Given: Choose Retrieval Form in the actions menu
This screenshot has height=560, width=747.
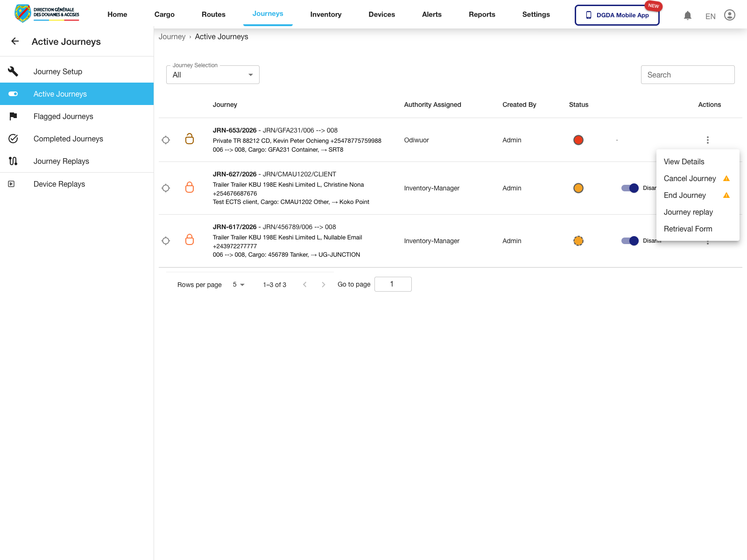Looking at the screenshot, I should click(x=688, y=229).
